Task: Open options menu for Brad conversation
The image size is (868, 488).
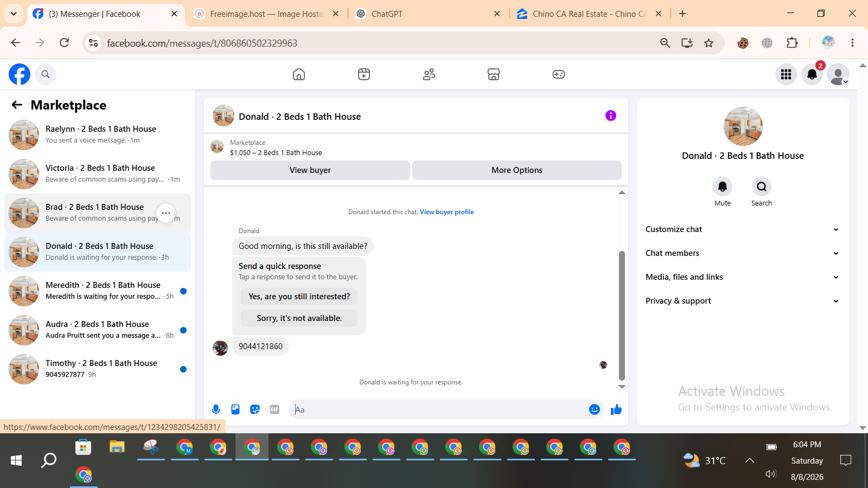Action: pyautogui.click(x=166, y=213)
